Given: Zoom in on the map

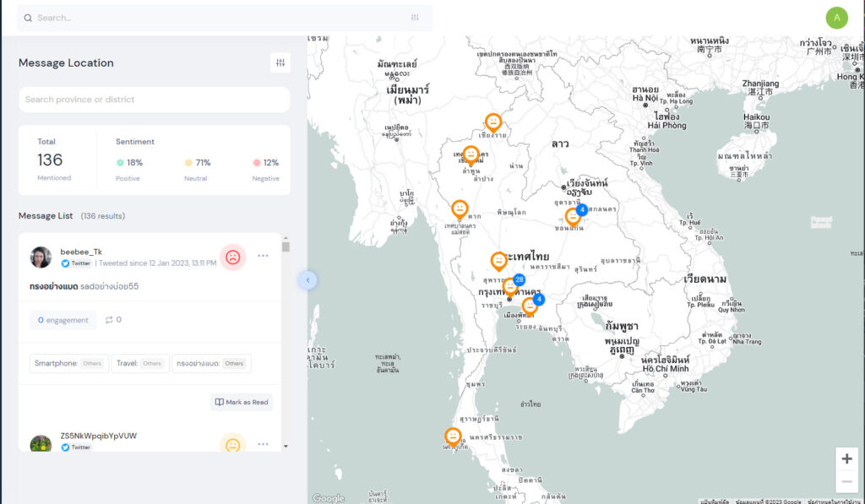Looking at the screenshot, I should click(846, 458).
